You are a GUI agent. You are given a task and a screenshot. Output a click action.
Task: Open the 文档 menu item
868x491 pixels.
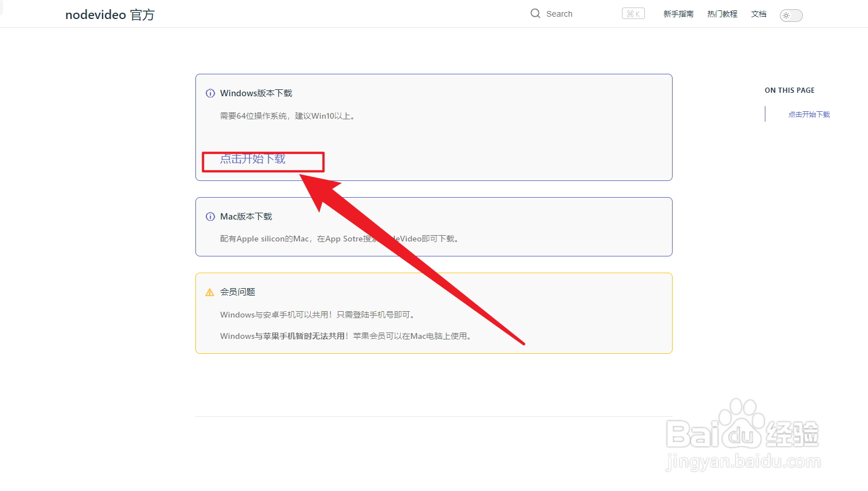pos(758,14)
